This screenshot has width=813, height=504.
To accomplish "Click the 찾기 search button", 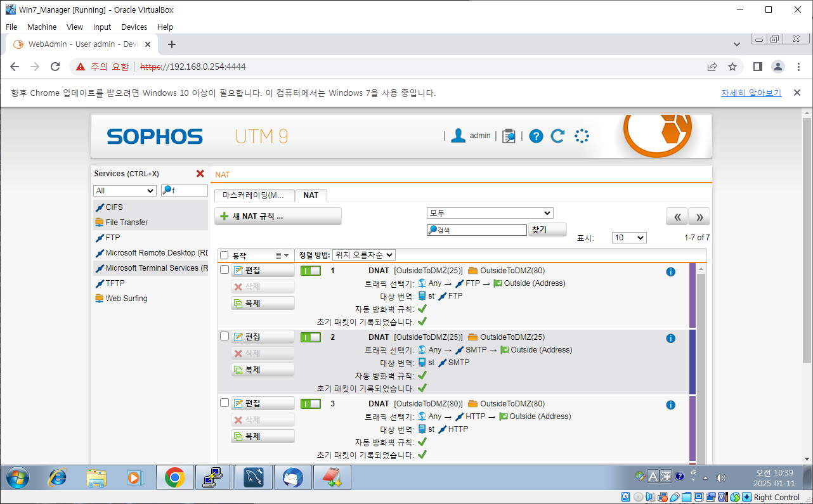I will pyautogui.click(x=547, y=230).
